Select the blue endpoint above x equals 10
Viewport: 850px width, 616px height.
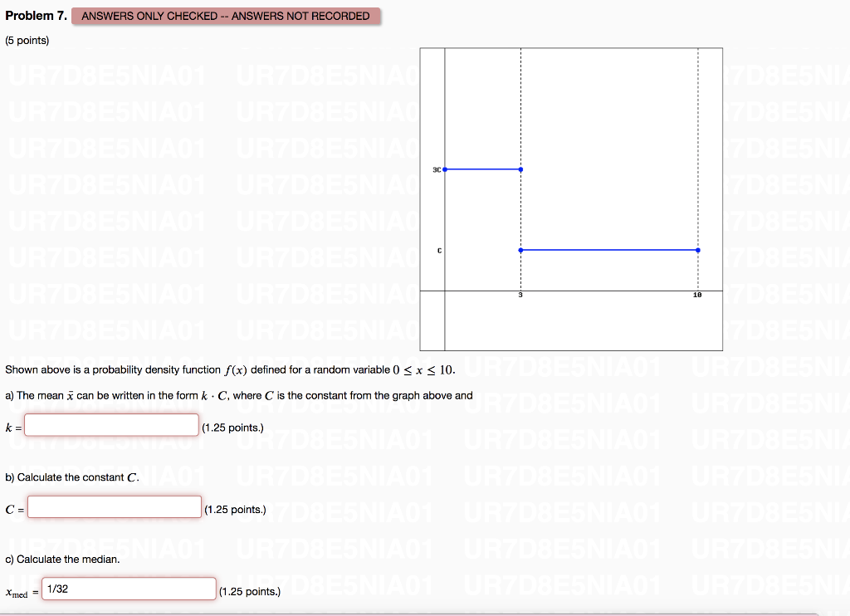(697, 249)
